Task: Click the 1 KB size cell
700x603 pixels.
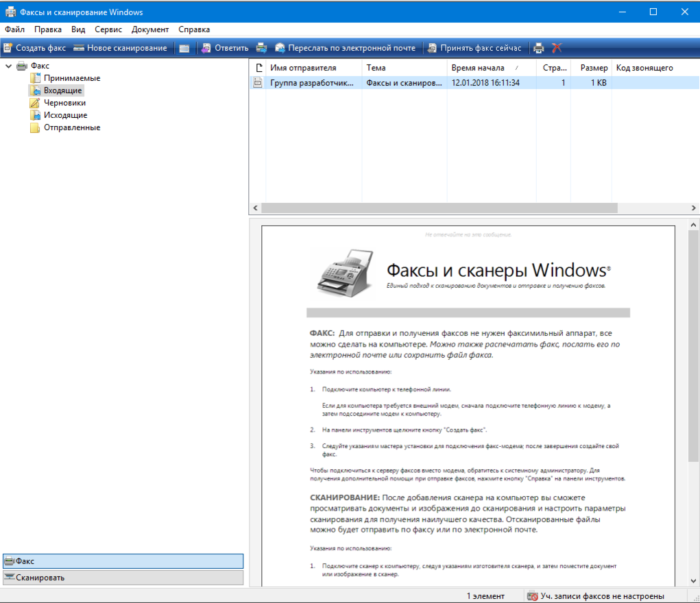Action: click(x=599, y=83)
